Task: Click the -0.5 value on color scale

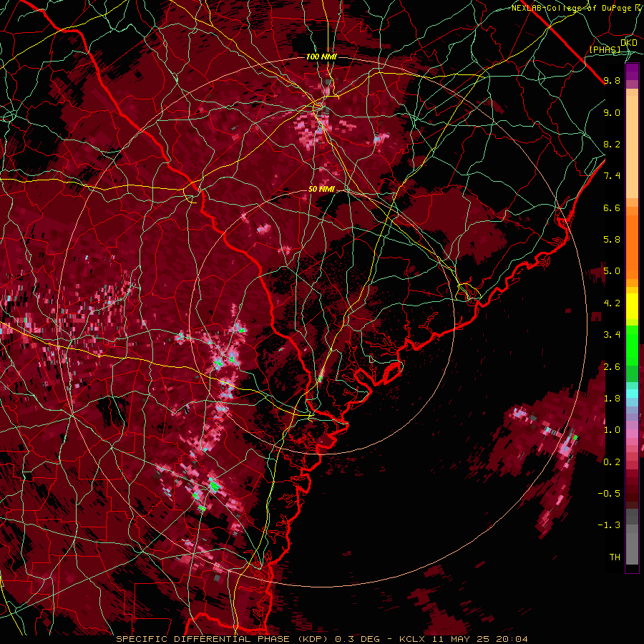Action: 609,493
